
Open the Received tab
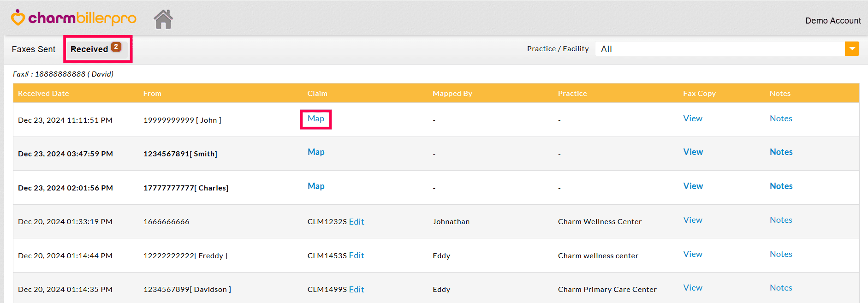89,49
